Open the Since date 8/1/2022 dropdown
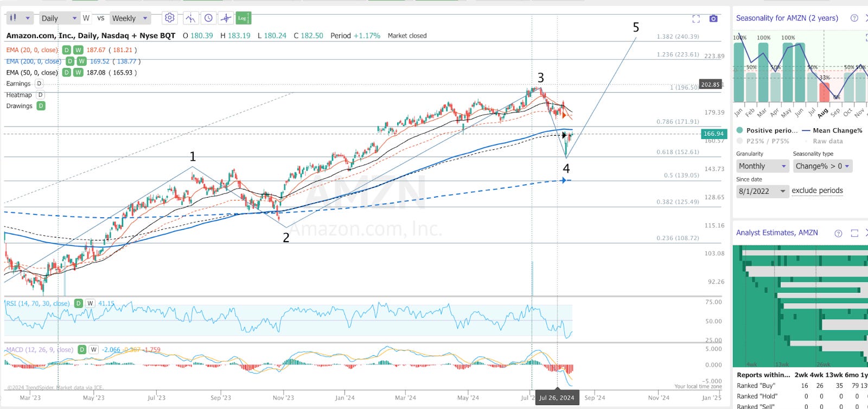This screenshot has height=409, width=868. (x=762, y=191)
